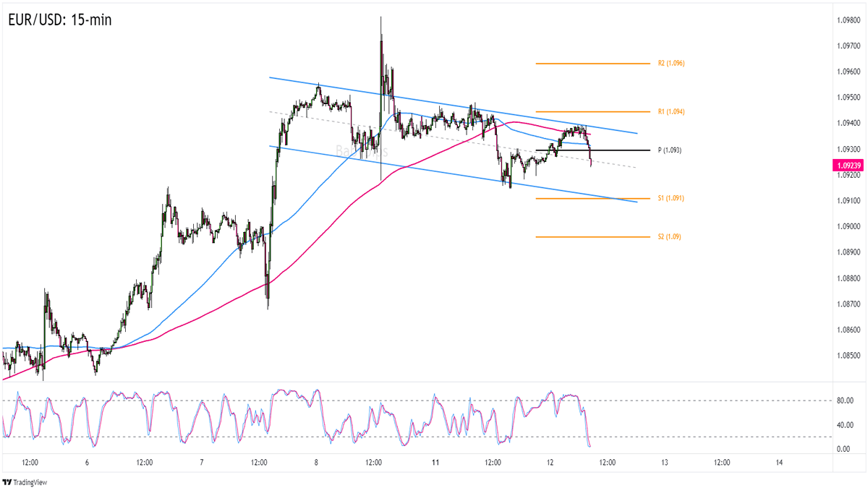868x488 pixels.
Task: Click the EUR/USD: 15-min chart title
Action: pyautogui.click(x=61, y=20)
